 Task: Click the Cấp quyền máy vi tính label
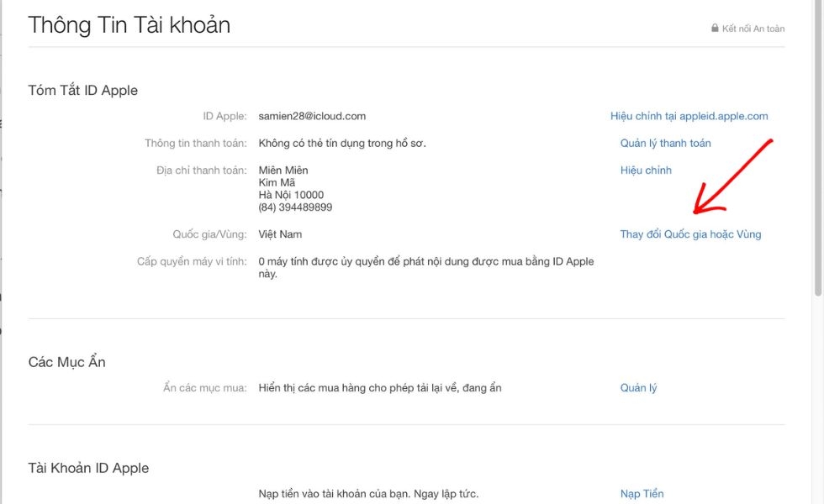(192, 261)
